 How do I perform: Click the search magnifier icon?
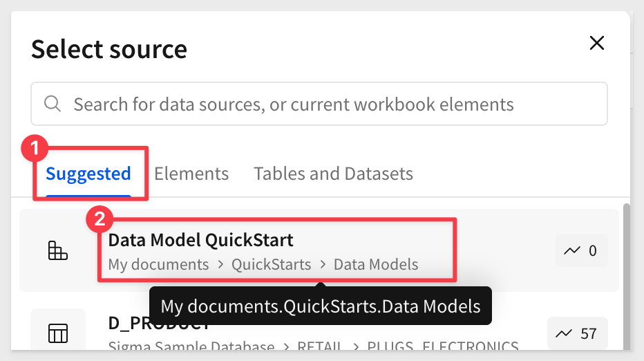(53, 104)
